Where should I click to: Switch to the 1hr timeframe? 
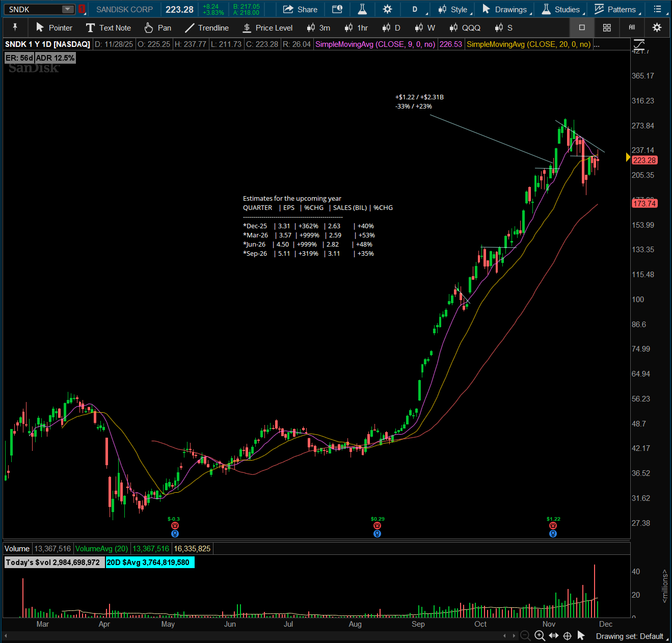356,28
